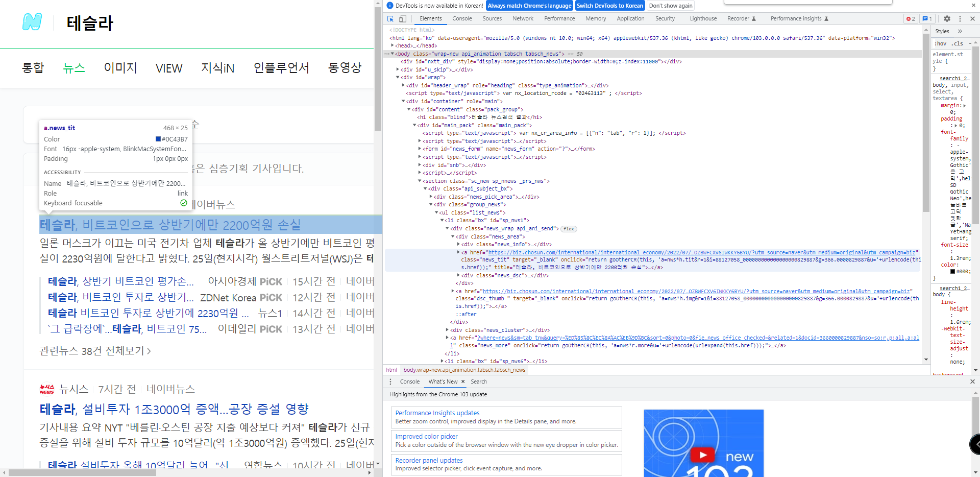Select the drawer Console tab
The width and height of the screenshot is (980, 477).
[x=410, y=381]
